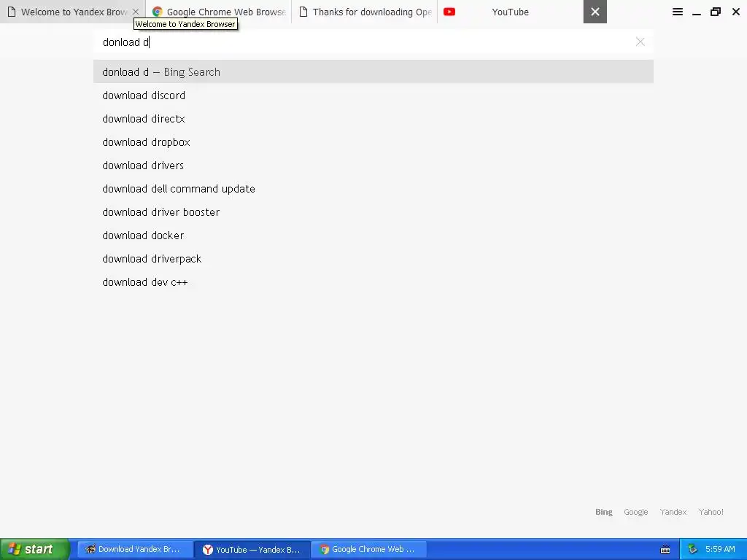Switch search engine to Google

click(636, 512)
